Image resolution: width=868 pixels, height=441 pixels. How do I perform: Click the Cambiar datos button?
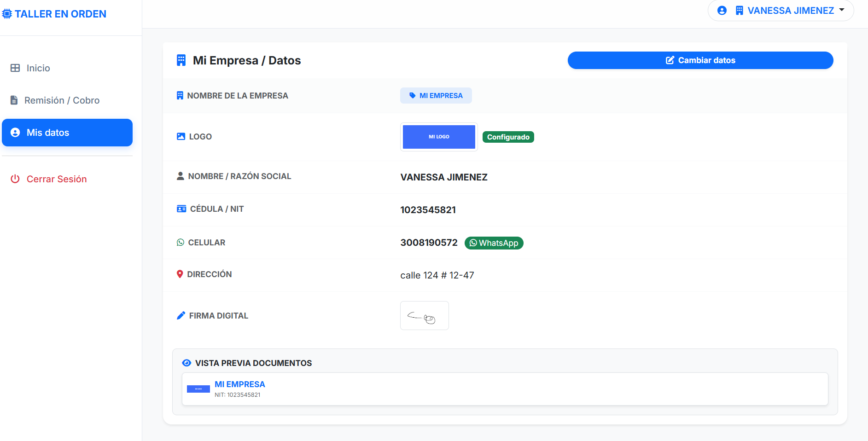click(x=700, y=60)
